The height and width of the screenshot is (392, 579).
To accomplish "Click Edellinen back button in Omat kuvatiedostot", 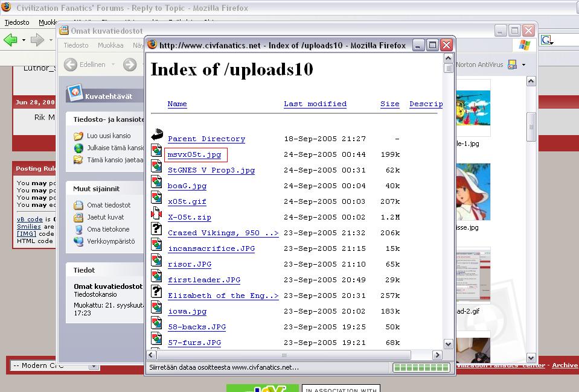I will (85, 65).
